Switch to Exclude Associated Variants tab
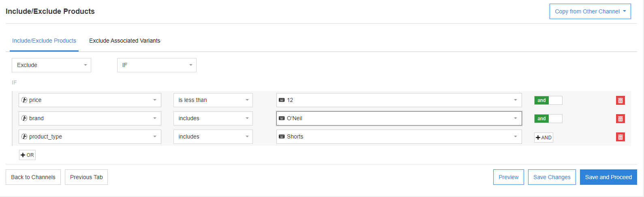The height and width of the screenshot is (197, 644). (124, 41)
